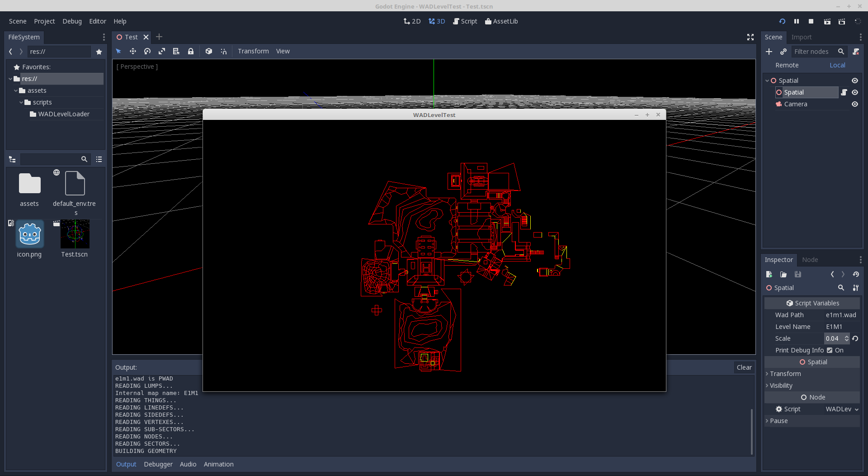
Task: Collapse the assets folder in tree
Action: pyautogui.click(x=16, y=90)
